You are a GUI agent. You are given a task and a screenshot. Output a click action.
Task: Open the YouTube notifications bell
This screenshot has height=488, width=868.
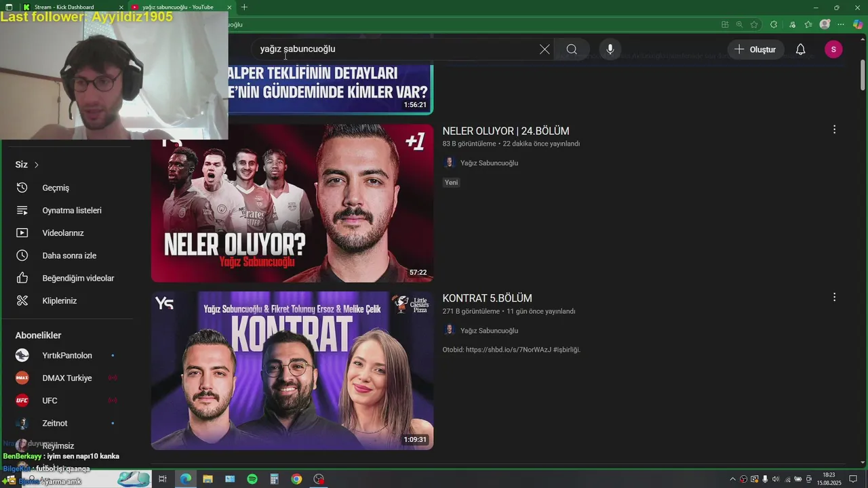[800, 49]
